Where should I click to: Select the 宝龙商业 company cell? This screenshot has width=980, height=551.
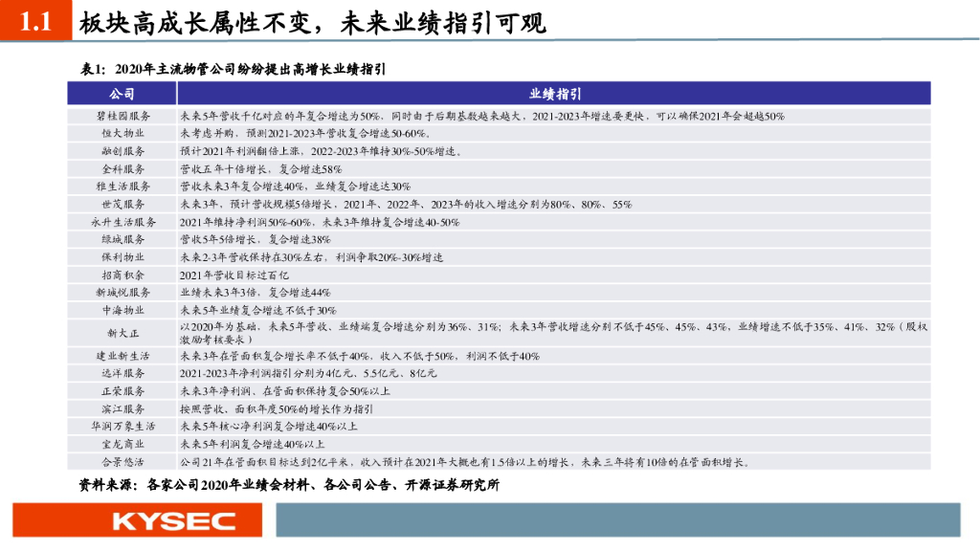coord(122,444)
